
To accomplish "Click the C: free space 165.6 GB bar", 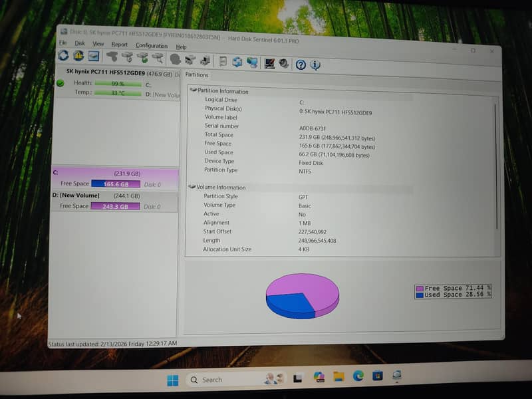I will click(115, 184).
